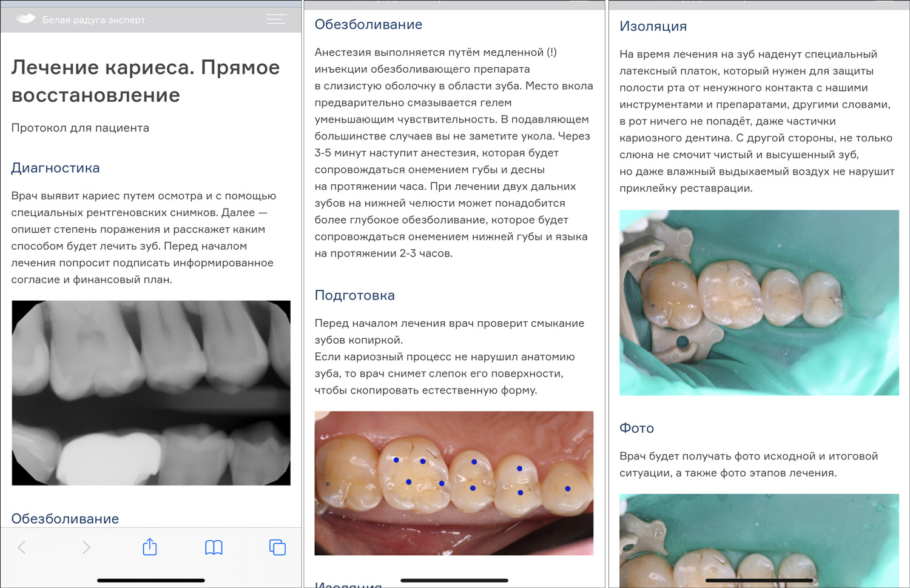Tap the Safari back arrow
Image resolution: width=910 pixels, height=588 pixels.
[x=22, y=547]
